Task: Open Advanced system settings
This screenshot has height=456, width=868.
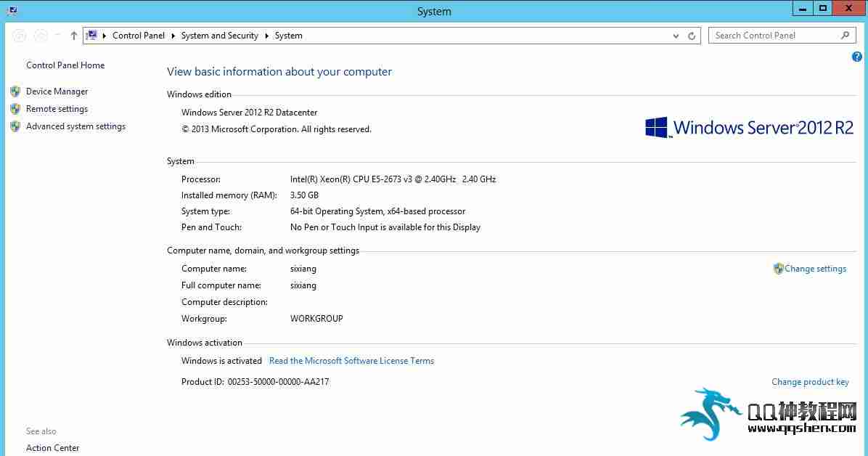Action: [x=75, y=126]
